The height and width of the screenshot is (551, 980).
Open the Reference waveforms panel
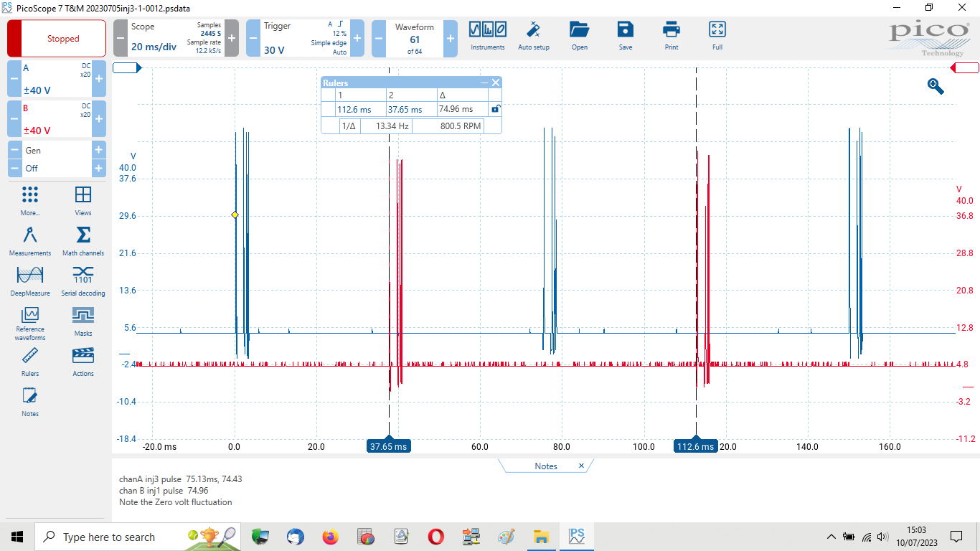coord(30,322)
